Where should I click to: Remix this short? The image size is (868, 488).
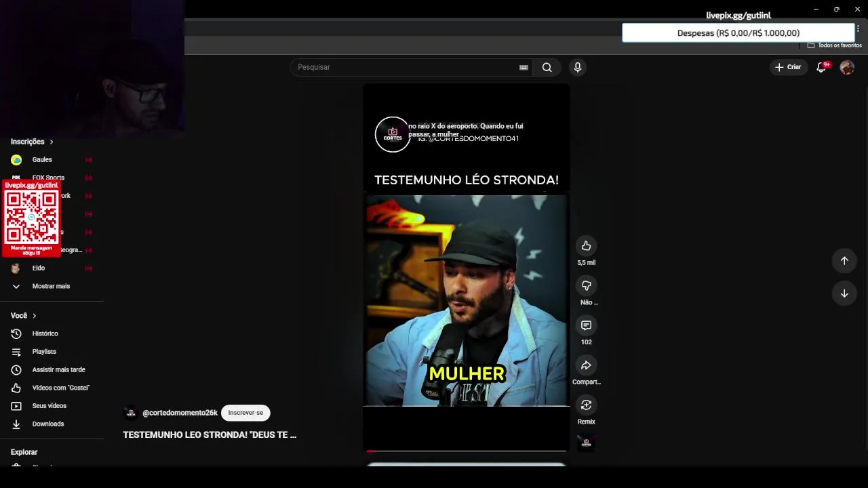pos(586,405)
